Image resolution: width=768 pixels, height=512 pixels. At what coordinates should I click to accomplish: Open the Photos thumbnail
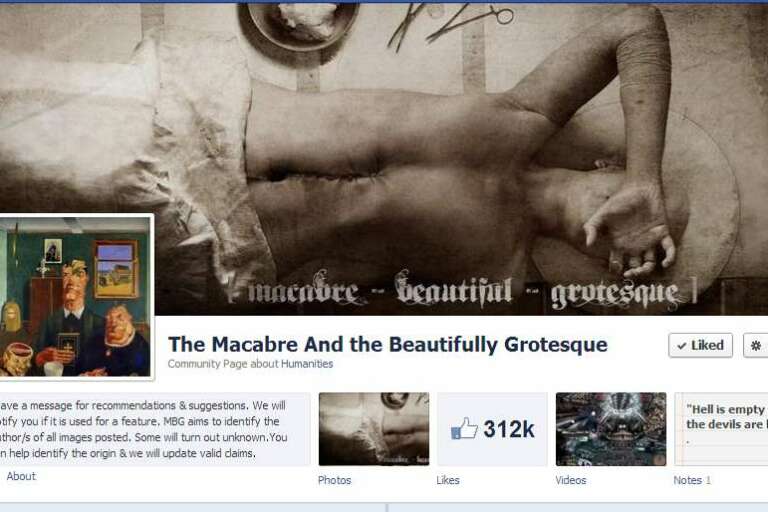[x=374, y=429]
